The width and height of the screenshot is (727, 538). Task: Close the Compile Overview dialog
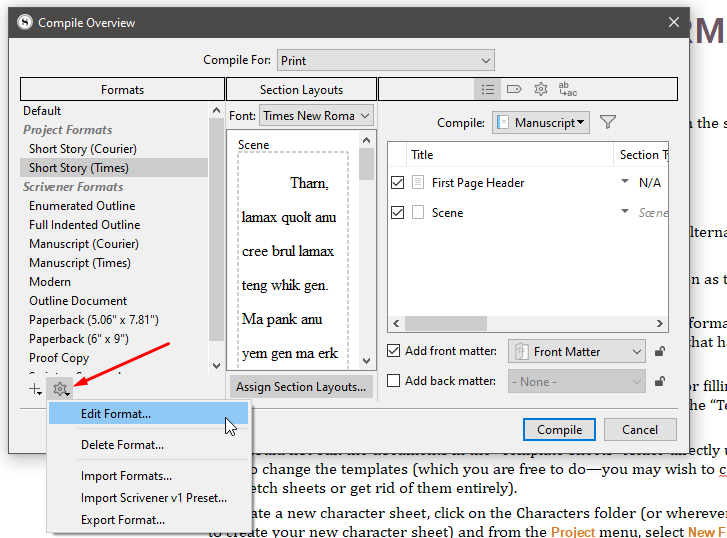click(x=674, y=22)
